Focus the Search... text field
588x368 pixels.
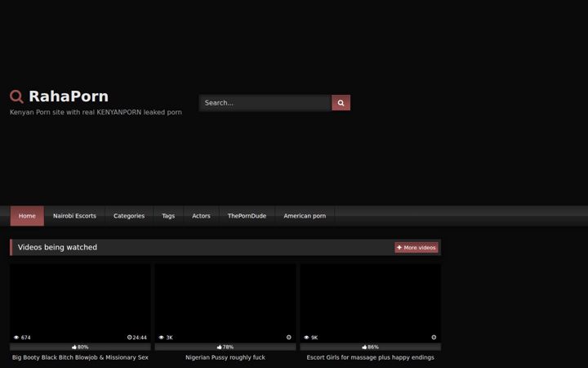click(x=265, y=102)
